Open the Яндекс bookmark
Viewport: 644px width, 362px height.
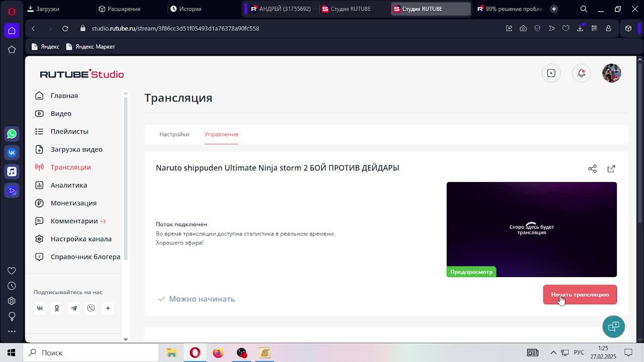45,47
